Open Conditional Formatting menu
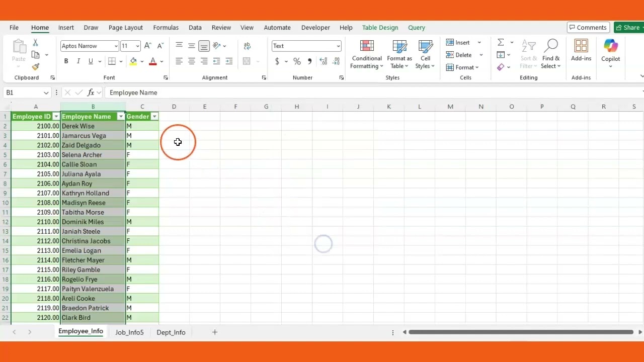Viewport: 644px width, 362px height. coord(367,54)
